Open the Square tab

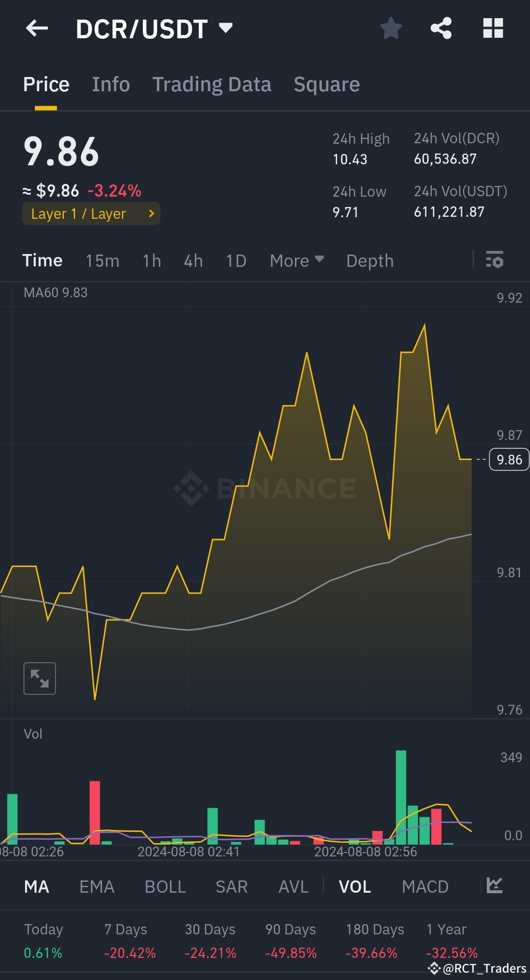pos(326,84)
